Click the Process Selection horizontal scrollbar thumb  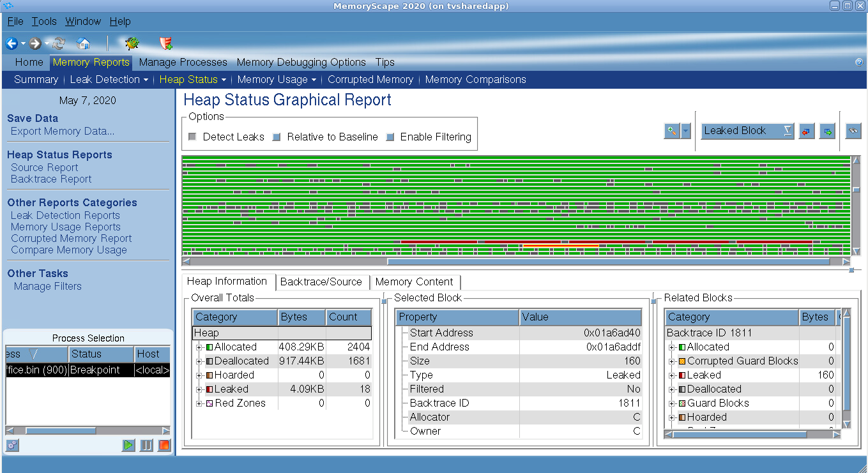60,431
